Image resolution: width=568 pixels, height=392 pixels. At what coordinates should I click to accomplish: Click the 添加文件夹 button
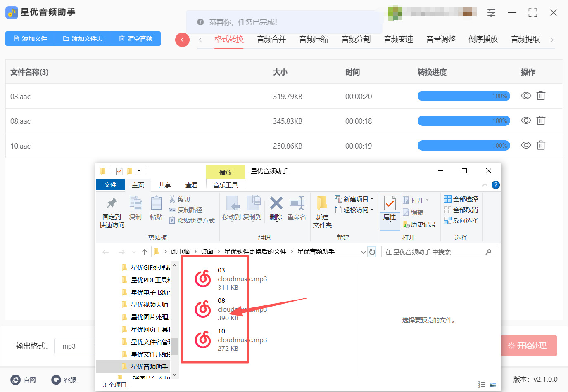(x=83, y=38)
